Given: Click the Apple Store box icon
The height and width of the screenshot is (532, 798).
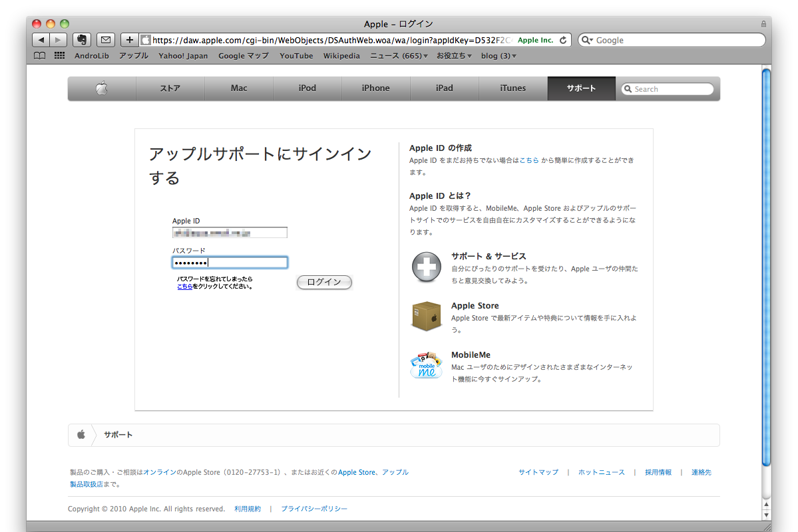Looking at the screenshot, I should click(x=426, y=316).
